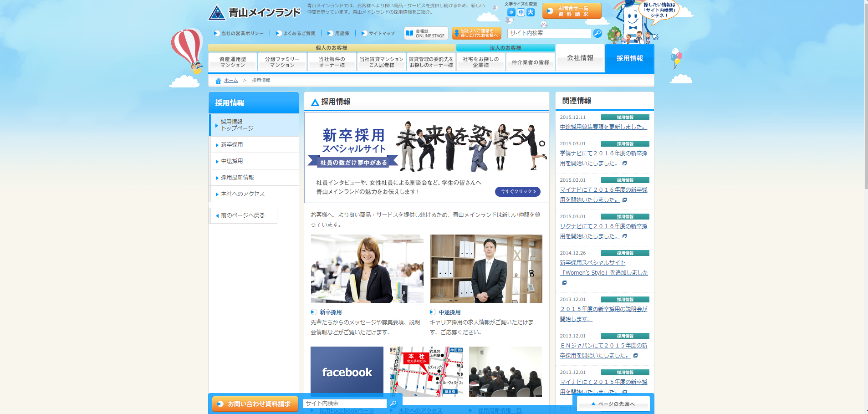Click ページの先頭へ button
This screenshot has width=868, height=414.
[613, 404]
